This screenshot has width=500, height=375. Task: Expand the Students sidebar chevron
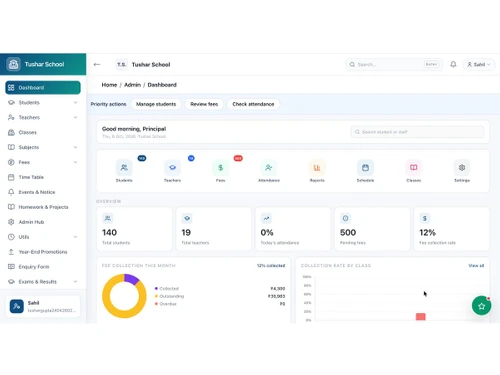[75, 103]
